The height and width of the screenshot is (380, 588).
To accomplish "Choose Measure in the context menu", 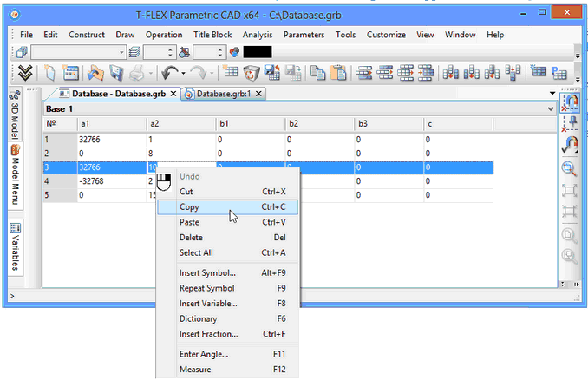I will 227,370.
